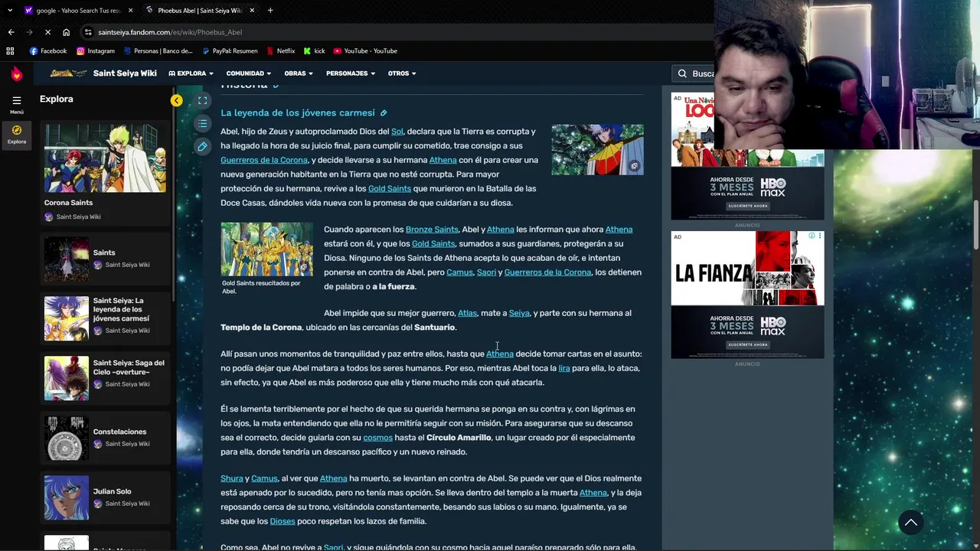Image resolution: width=980 pixels, height=551 pixels.
Task: Click the Saint Seiya Wiki title link
Action: [125, 73]
